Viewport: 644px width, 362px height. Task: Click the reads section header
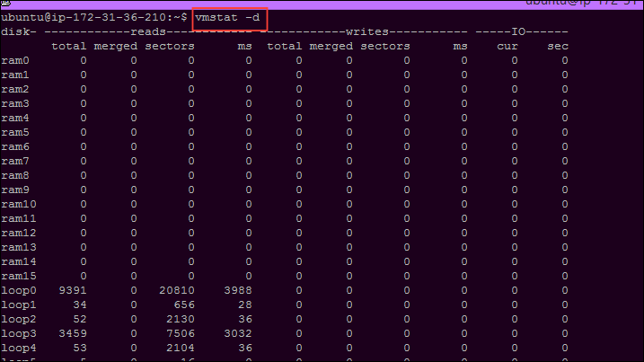pyautogui.click(x=148, y=31)
